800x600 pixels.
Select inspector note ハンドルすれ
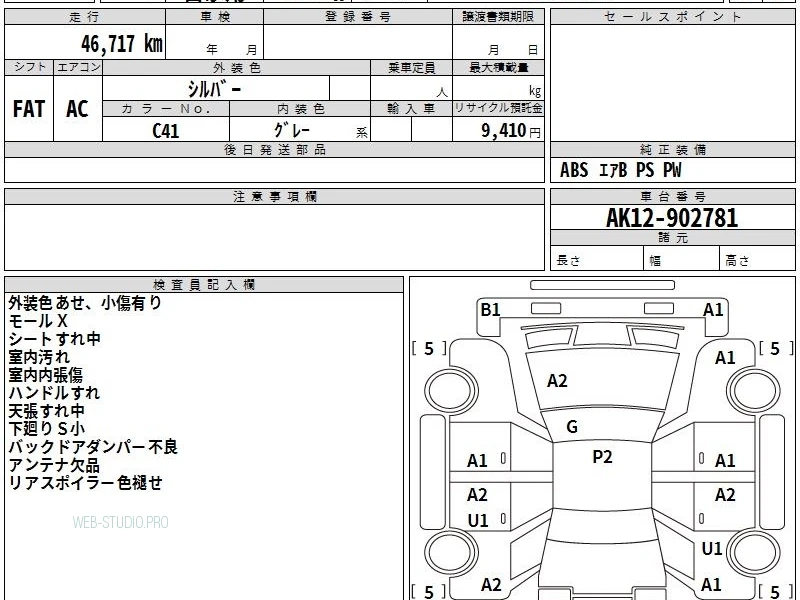click(54, 393)
